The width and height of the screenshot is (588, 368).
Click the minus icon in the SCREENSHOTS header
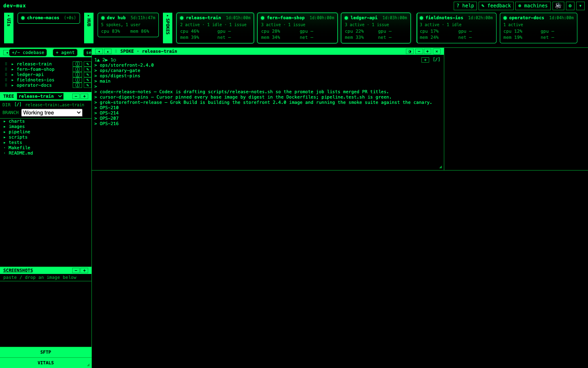(76, 271)
